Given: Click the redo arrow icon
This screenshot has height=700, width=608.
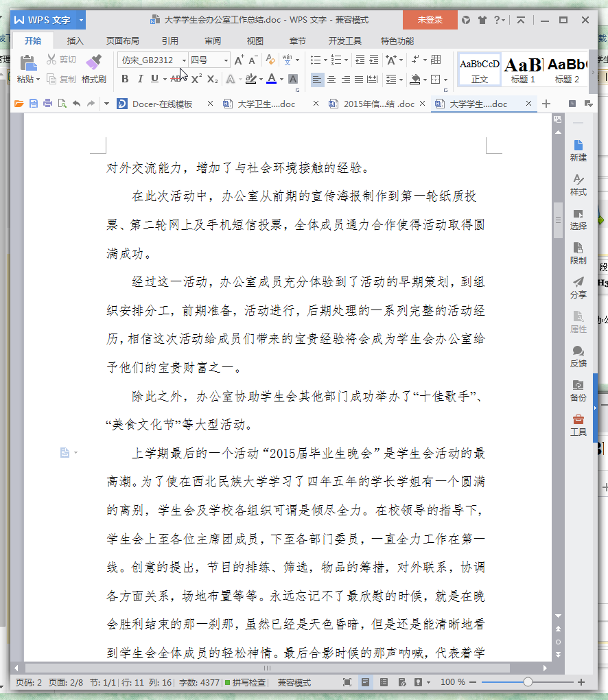Looking at the screenshot, I should tap(91, 104).
